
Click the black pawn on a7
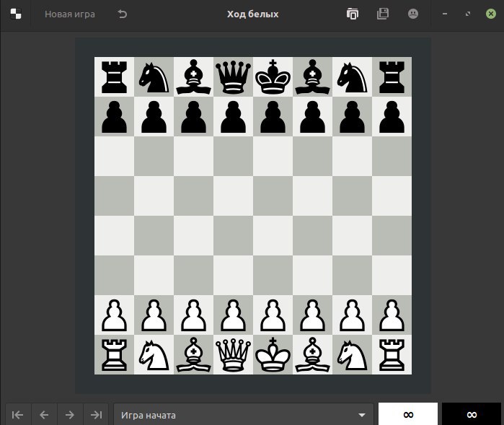coord(114,116)
